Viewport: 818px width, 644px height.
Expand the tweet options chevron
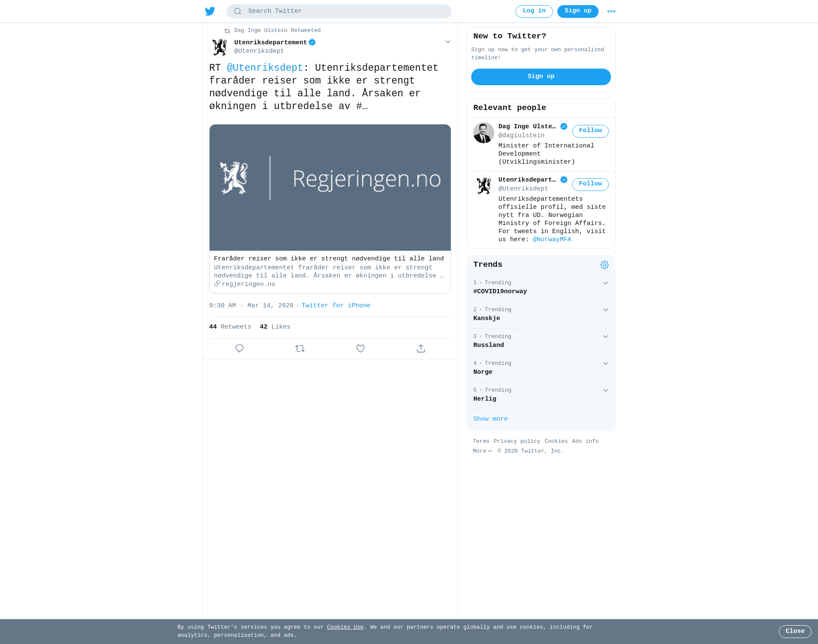pyautogui.click(x=448, y=42)
